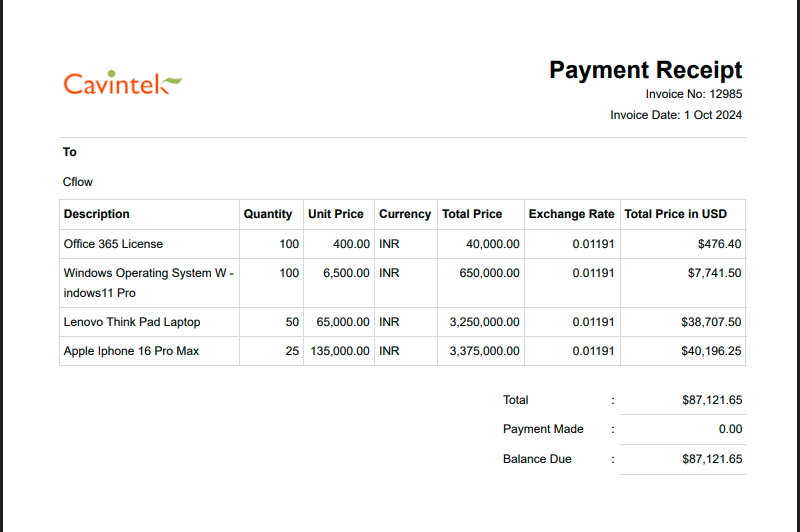
Task: Click the USD amount $40,196.25
Action: (711, 351)
